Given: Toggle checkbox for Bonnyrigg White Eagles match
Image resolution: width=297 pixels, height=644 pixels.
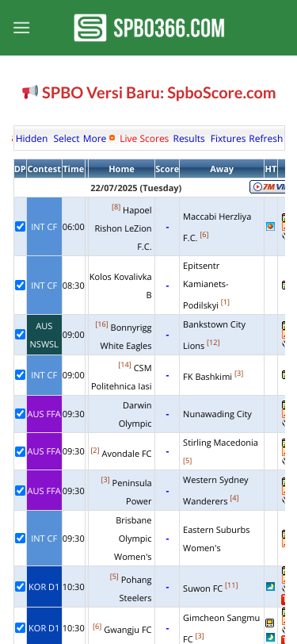Looking at the screenshot, I should tap(20, 335).
